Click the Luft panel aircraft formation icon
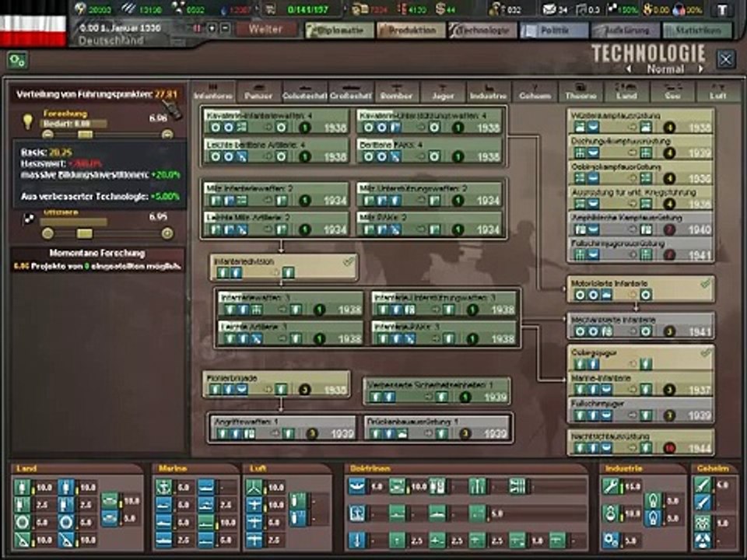 [x=254, y=487]
